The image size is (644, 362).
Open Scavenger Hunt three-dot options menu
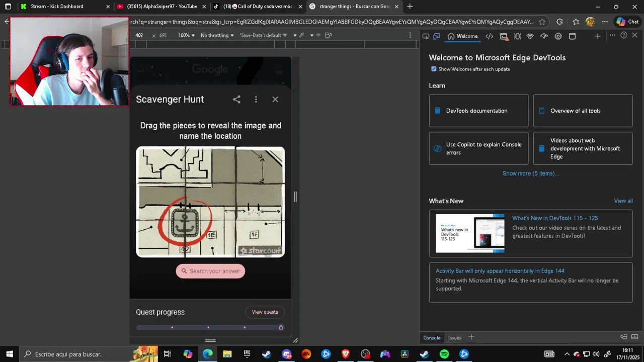(256, 100)
